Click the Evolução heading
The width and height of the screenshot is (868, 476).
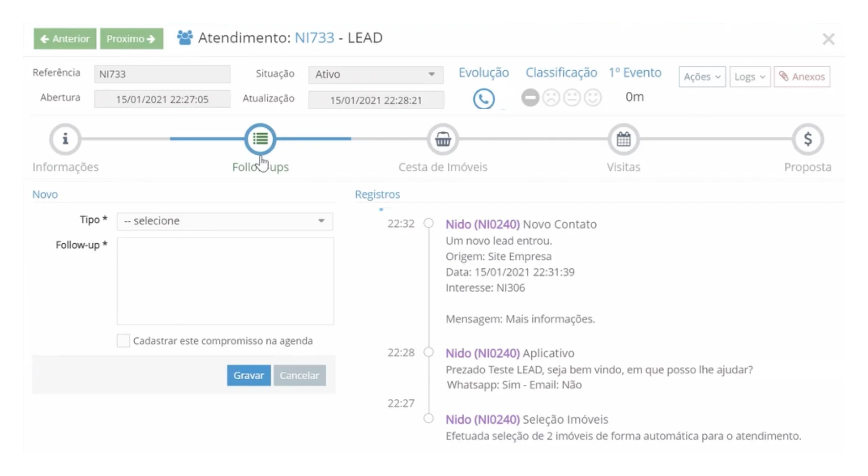tap(484, 73)
